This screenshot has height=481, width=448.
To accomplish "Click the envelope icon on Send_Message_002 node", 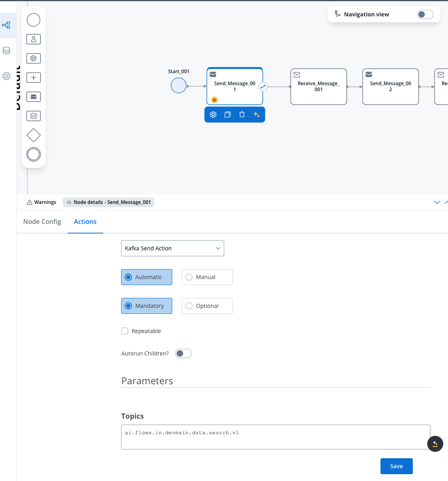I will [369, 75].
